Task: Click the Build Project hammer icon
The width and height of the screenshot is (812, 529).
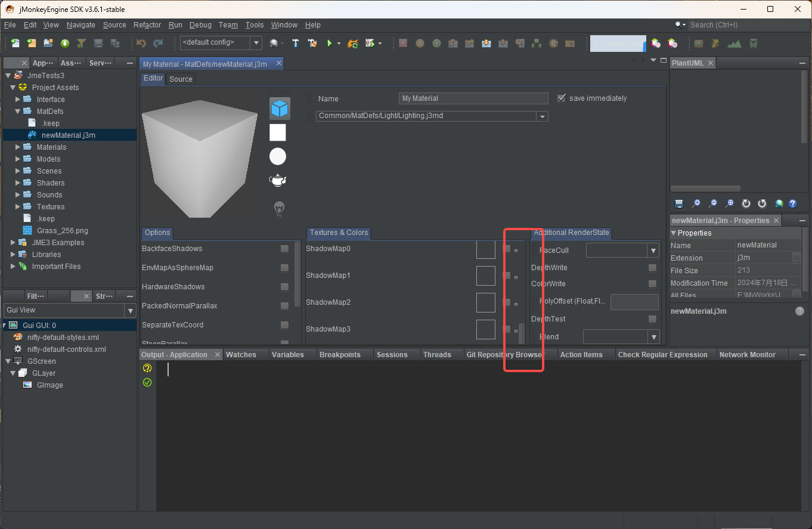Action: tap(295, 43)
